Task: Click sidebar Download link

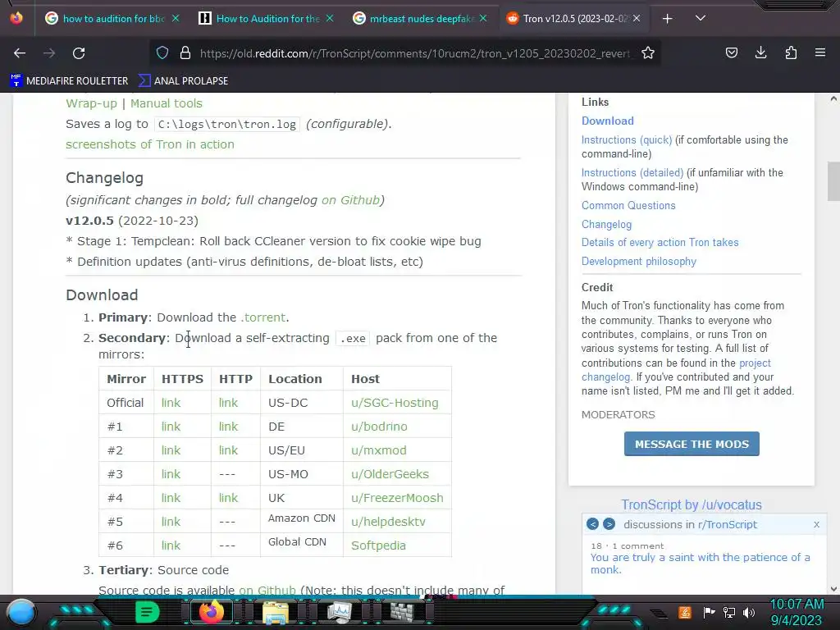Action: point(608,121)
